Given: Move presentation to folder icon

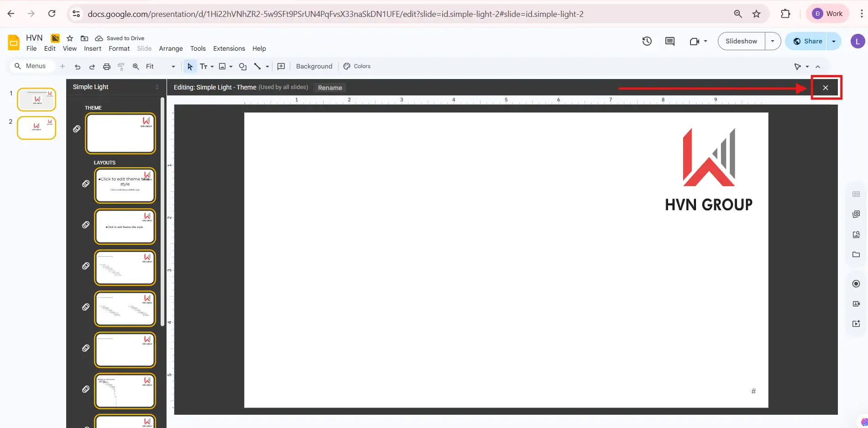Looking at the screenshot, I should click(84, 38).
